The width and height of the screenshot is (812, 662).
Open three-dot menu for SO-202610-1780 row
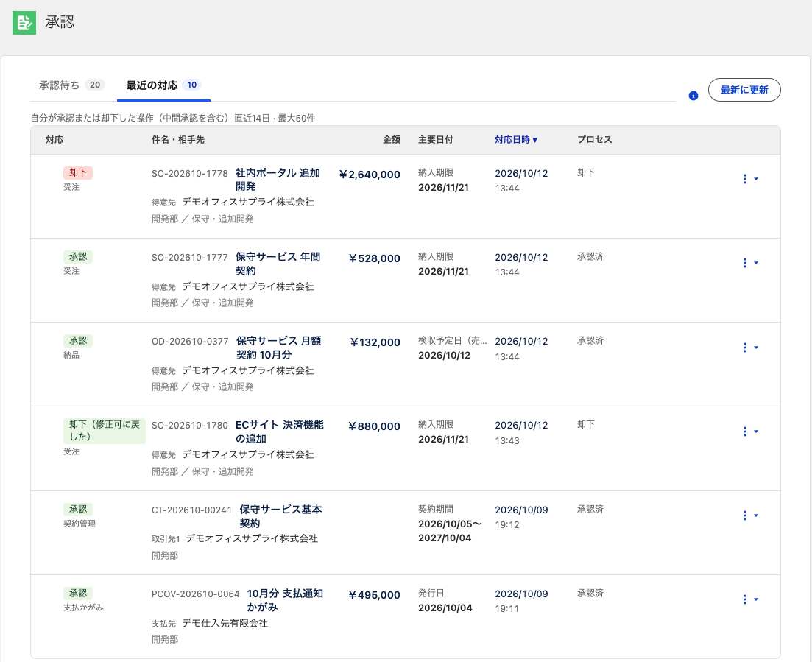coord(745,431)
